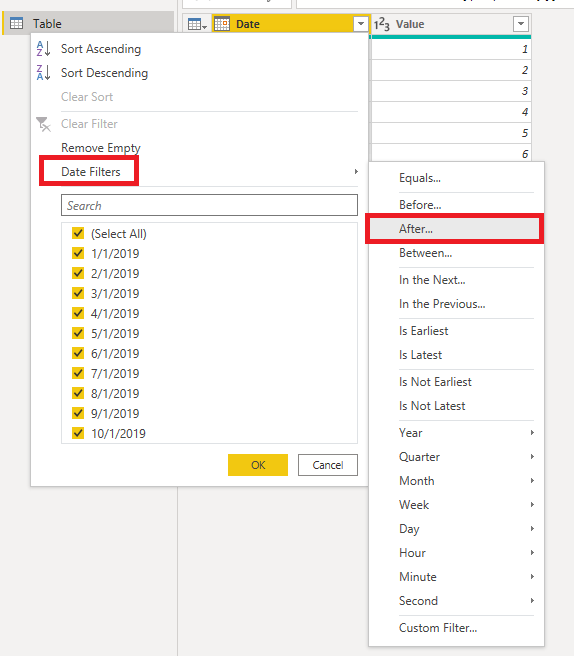Select Remove Empty option

click(100, 148)
